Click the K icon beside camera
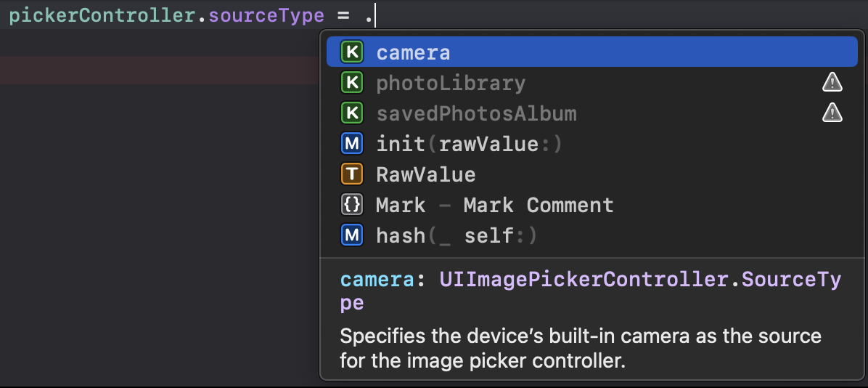Screen dimensions: 868x388 click(352, 52)
